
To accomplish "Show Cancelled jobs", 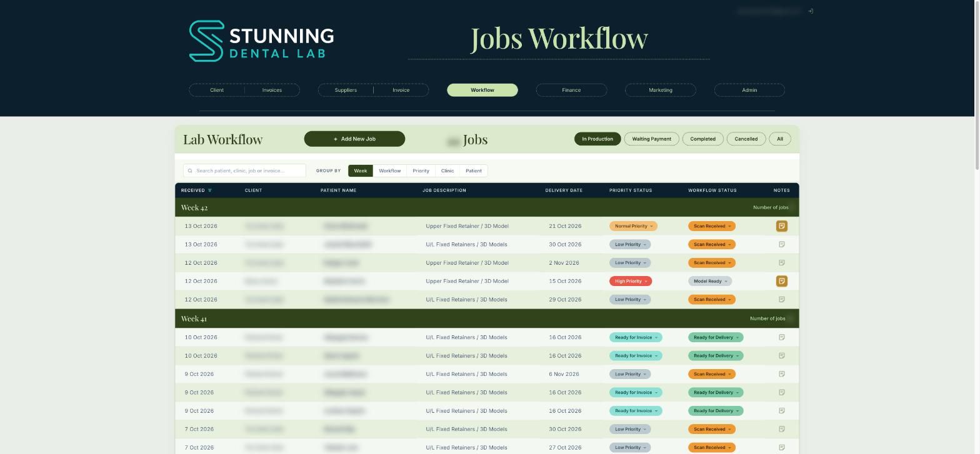I will tap(746, 139).
